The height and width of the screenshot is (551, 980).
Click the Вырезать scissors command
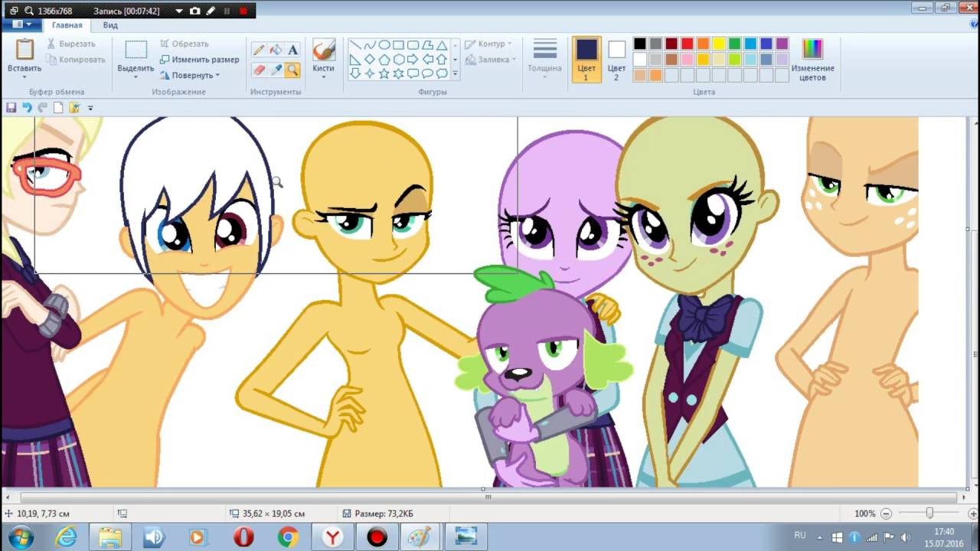coord(70,44)
